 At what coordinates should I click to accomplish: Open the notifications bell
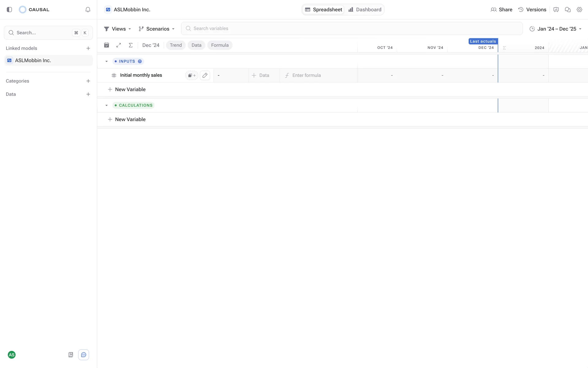88,10
